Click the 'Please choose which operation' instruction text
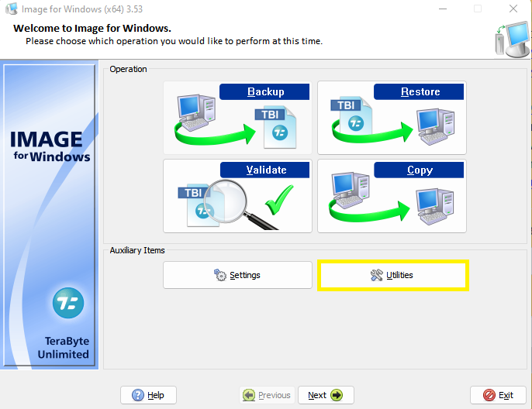The height and width of the screenshot is (409, 532). pos(174,41)
